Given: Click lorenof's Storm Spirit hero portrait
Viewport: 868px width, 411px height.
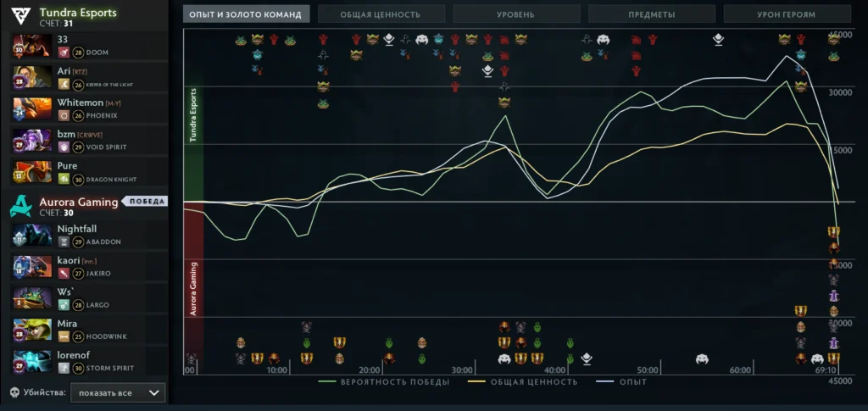Looking at the screenshot, I should click(31, 361).
